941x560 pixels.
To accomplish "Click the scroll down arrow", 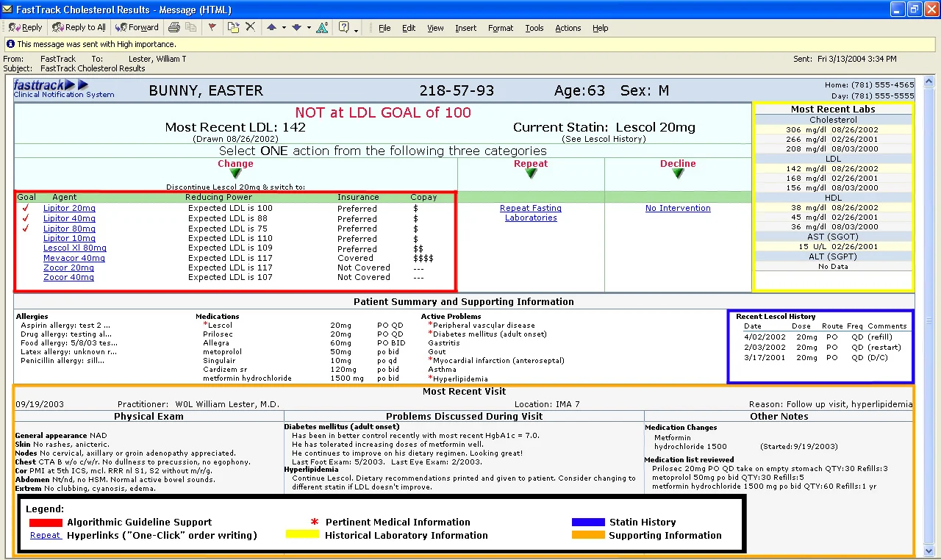I will pos(929,551).
